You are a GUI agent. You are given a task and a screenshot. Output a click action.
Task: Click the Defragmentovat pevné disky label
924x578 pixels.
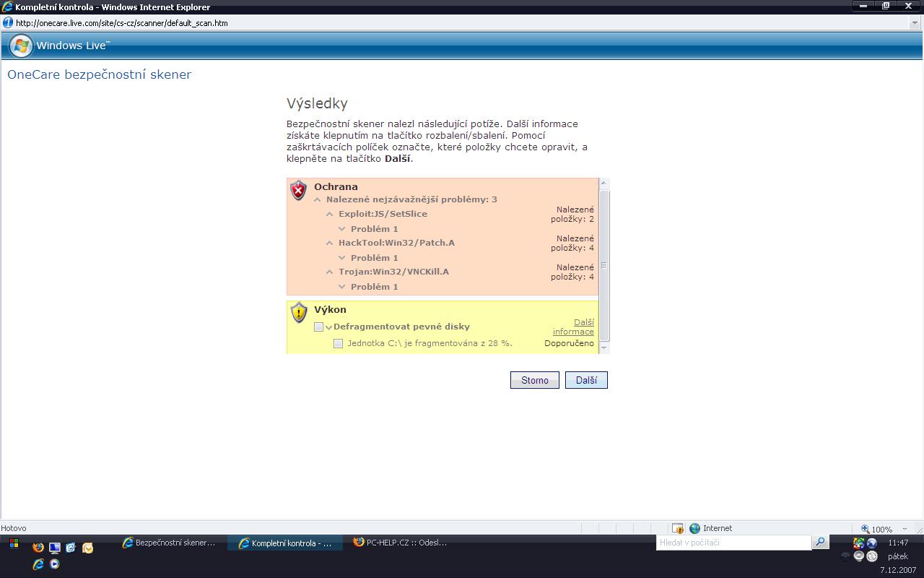(401, 327)
